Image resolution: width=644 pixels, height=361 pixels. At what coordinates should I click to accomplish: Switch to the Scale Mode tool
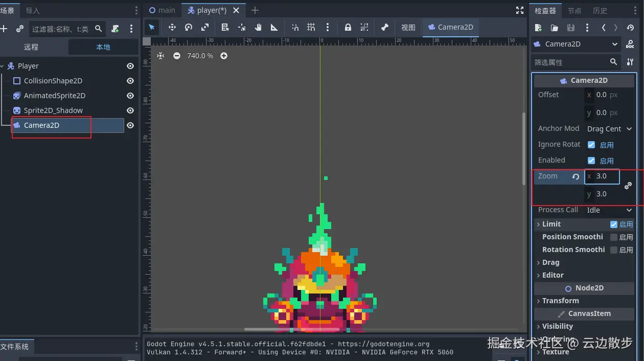205,27
